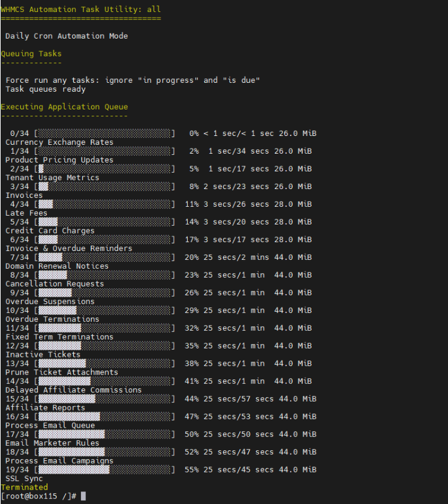Screen dimensions: 448x504
Task: Click 'Process Email Campaigns' task name
Action: point(59,460)
